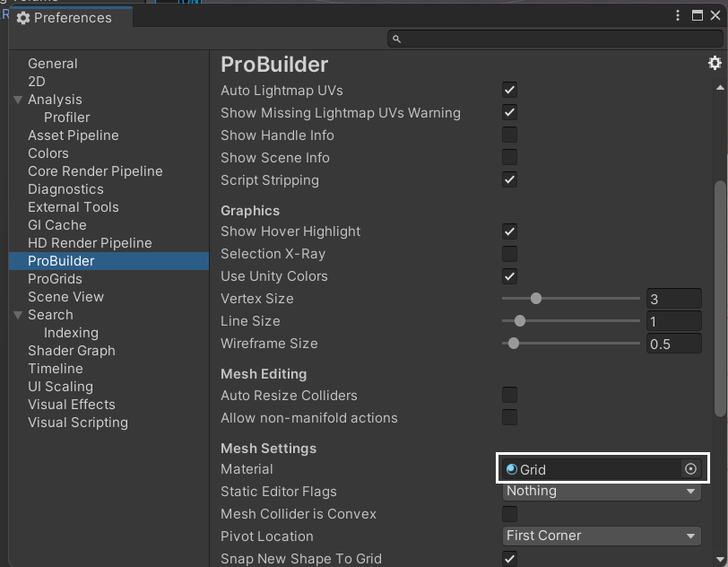
Task: Click the ProBuilder page title
Action: [274, 65]
